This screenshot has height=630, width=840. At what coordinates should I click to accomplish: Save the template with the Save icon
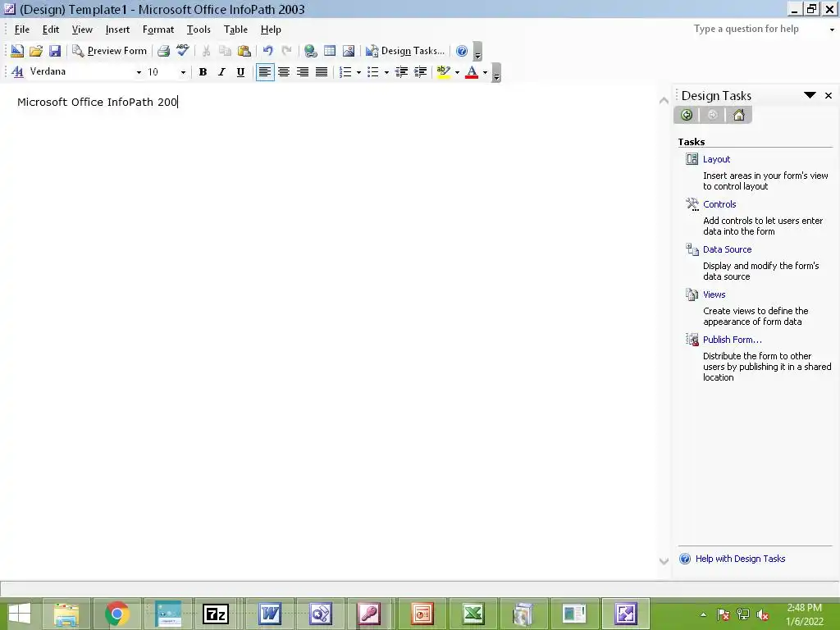click(x=55, y=51)
